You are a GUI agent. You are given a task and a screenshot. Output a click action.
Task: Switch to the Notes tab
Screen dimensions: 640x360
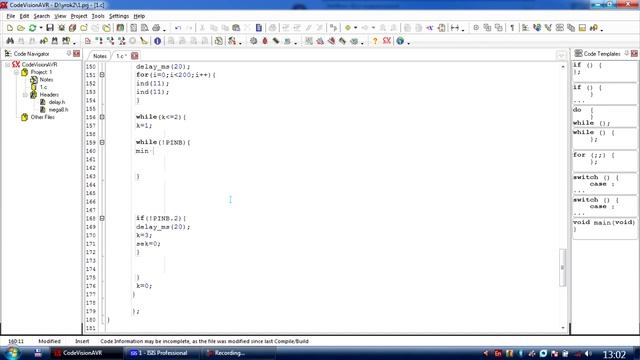99,56
